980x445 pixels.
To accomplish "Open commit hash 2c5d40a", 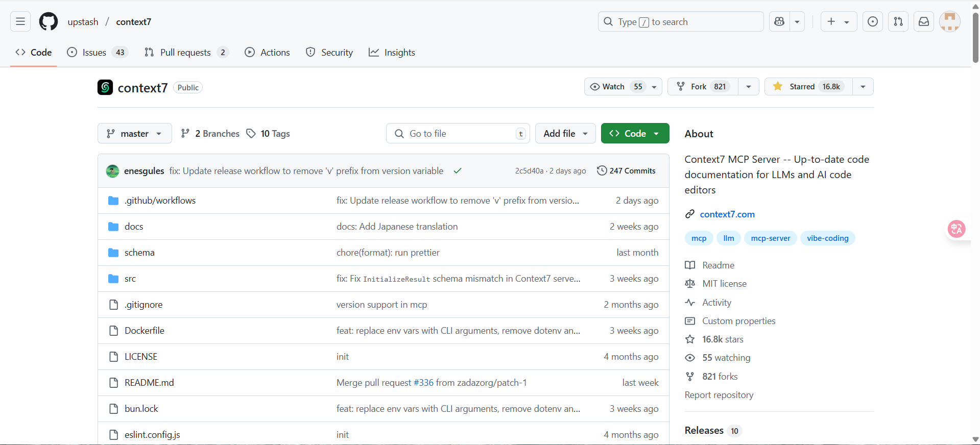I will click(x=529, y=171).
